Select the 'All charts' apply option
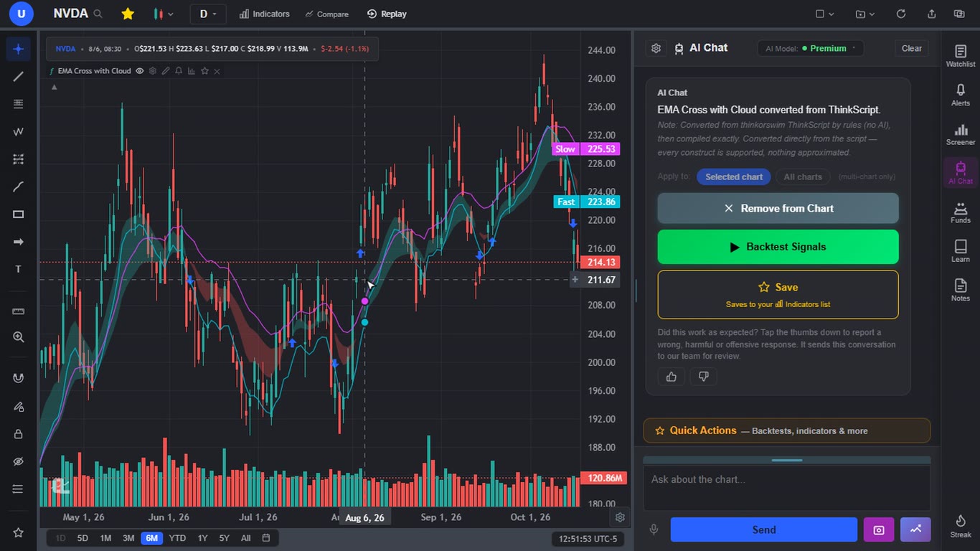This screenshot has width=980, height=551. tap(803, 177)
